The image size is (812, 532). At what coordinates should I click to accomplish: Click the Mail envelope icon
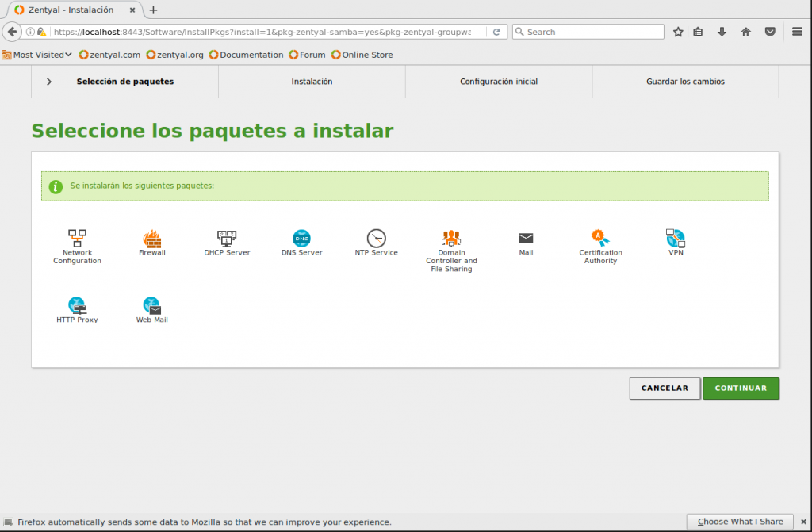pyautogui.click(x=526, y=238)
